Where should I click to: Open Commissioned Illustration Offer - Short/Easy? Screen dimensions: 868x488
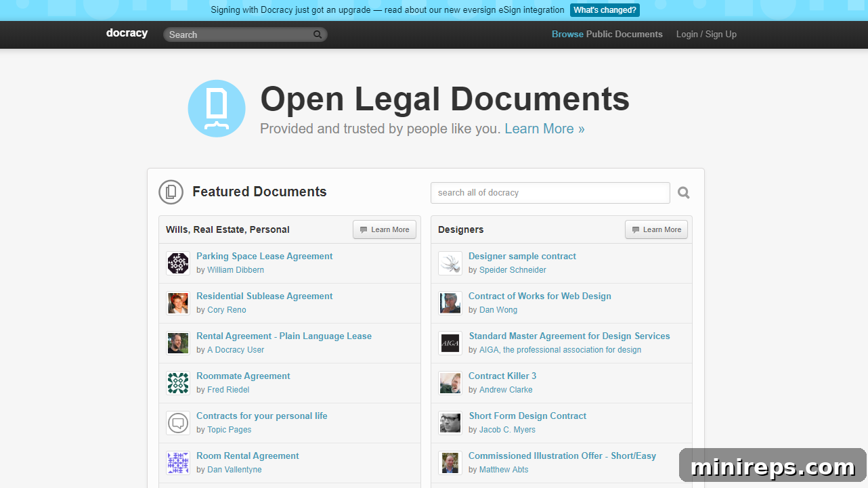562,456
